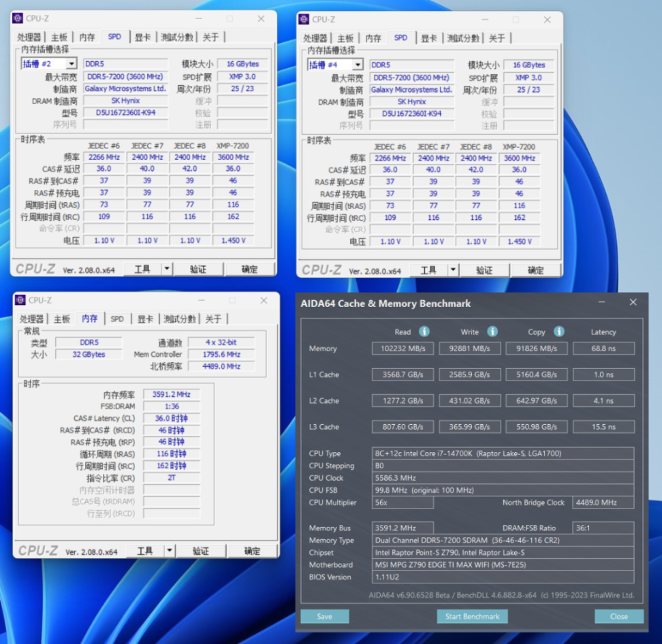The height and width of the screenshot is (644, 662).
Task: Click CPU-Z app icon in slot #2 window title
Action: click(x=18, y=18)
